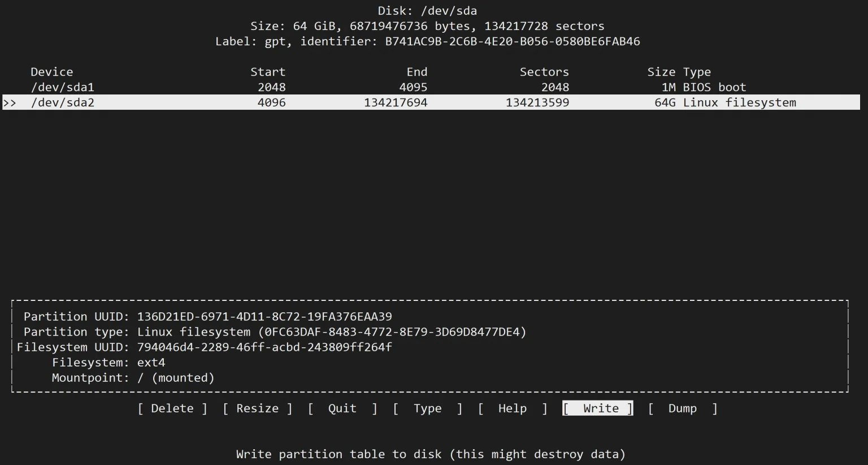Select the Dump option
The height and width of the screenshot is (465, 868).
point(683,408)
